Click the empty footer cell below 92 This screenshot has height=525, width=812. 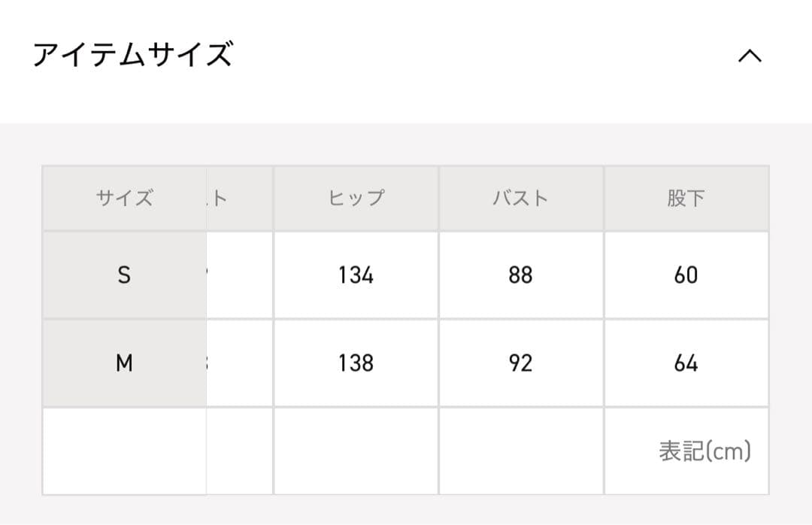(x=520, y=451)
